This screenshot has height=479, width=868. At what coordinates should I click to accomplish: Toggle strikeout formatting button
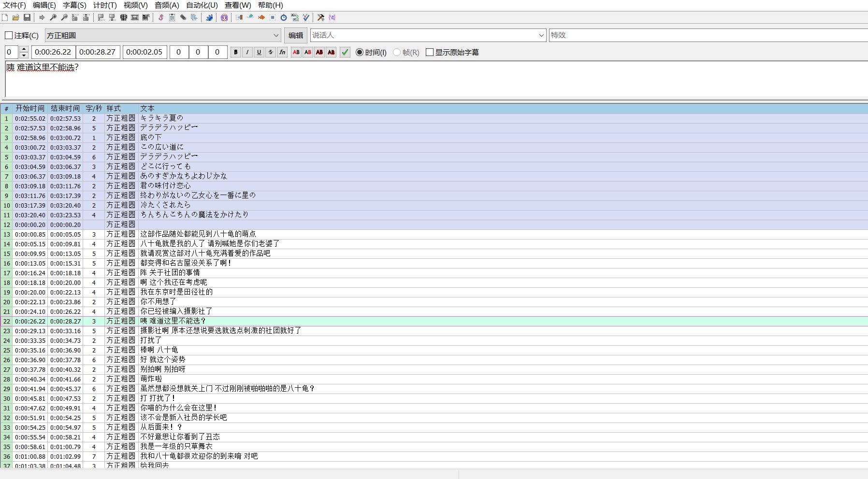tap(271, 52)
